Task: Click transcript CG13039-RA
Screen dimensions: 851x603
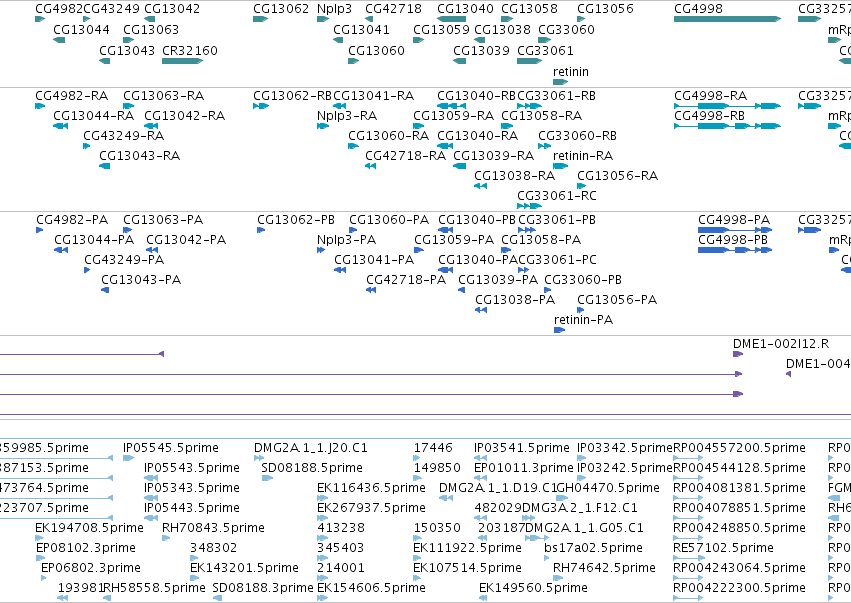Action: [x=494, y=156]
